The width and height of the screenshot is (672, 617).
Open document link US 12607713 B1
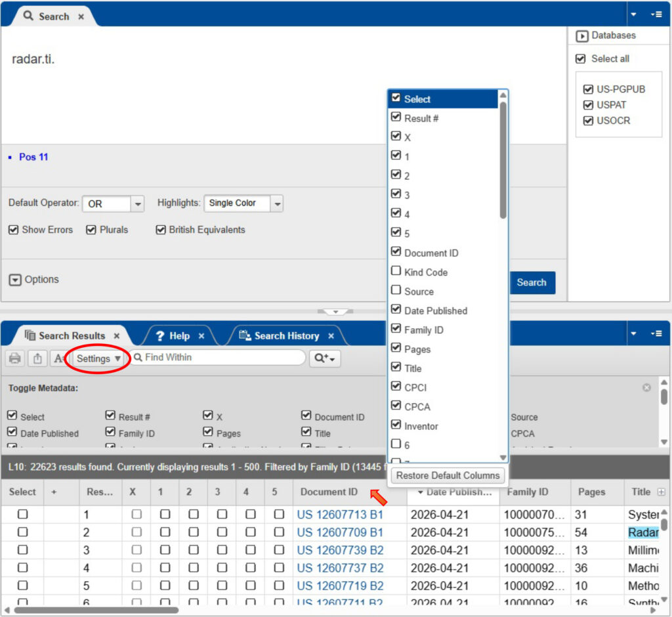pos(340,515)
